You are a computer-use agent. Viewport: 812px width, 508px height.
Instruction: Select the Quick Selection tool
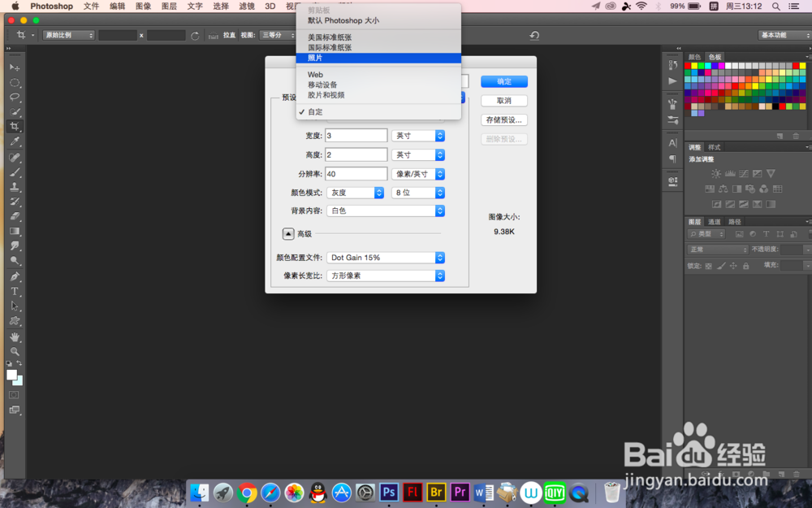click(x=15, y=111)
